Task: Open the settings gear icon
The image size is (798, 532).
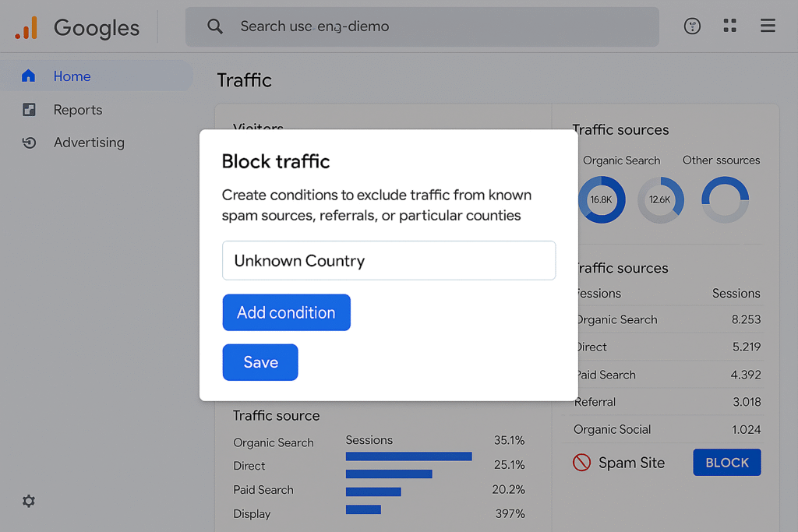Action: pos(29,501)
